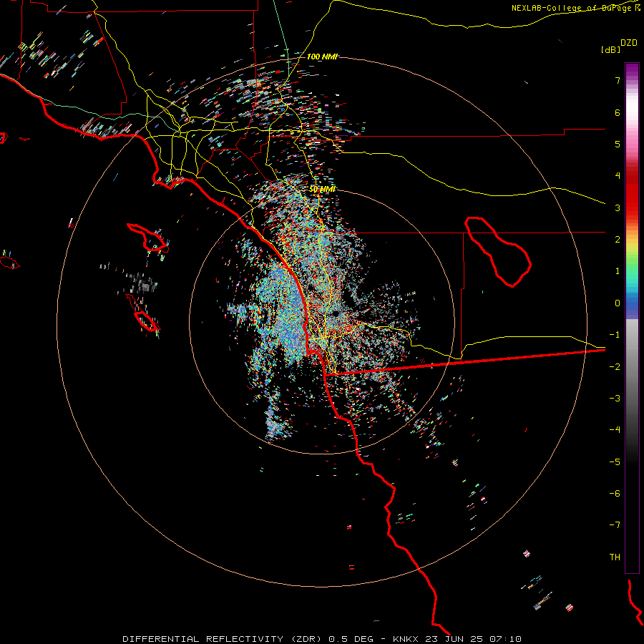Click the -3 value on color scale
The width and height of the screenshot is (644, 644).
pyautogui.click(x=615, y=398)
